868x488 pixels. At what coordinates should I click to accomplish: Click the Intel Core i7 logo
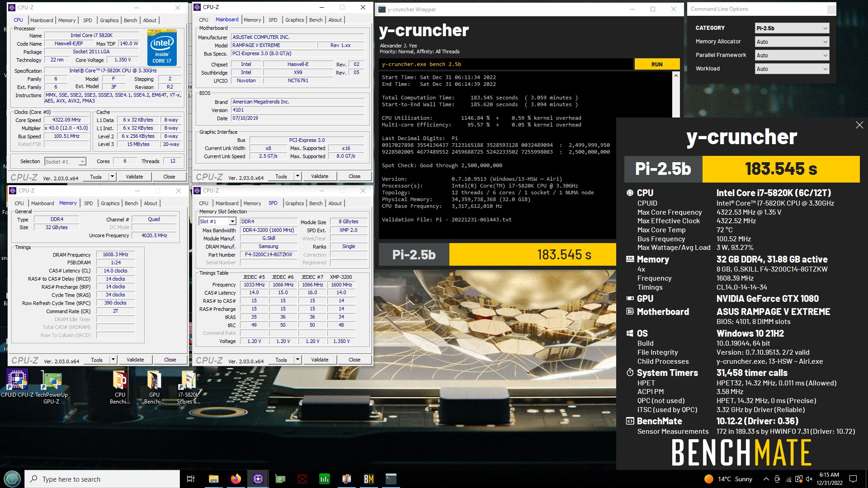(x=162, y=48)
